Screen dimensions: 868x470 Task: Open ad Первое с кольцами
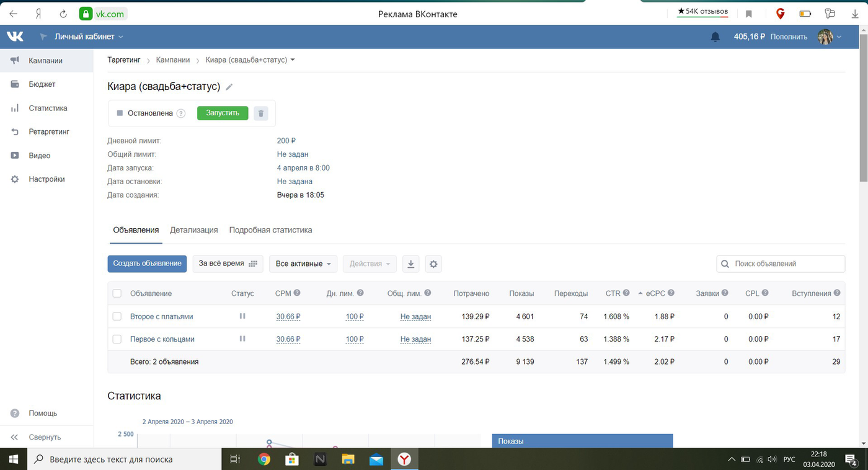pos(162,339)
